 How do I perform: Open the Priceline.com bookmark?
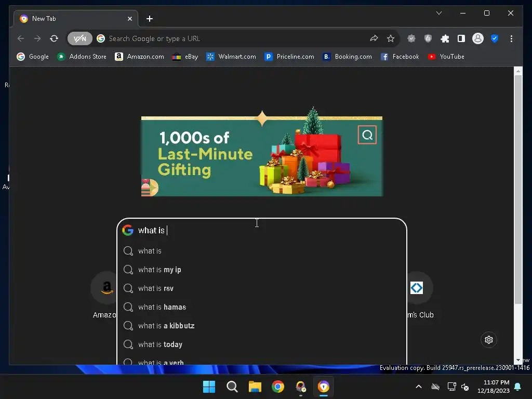[289, 57]
